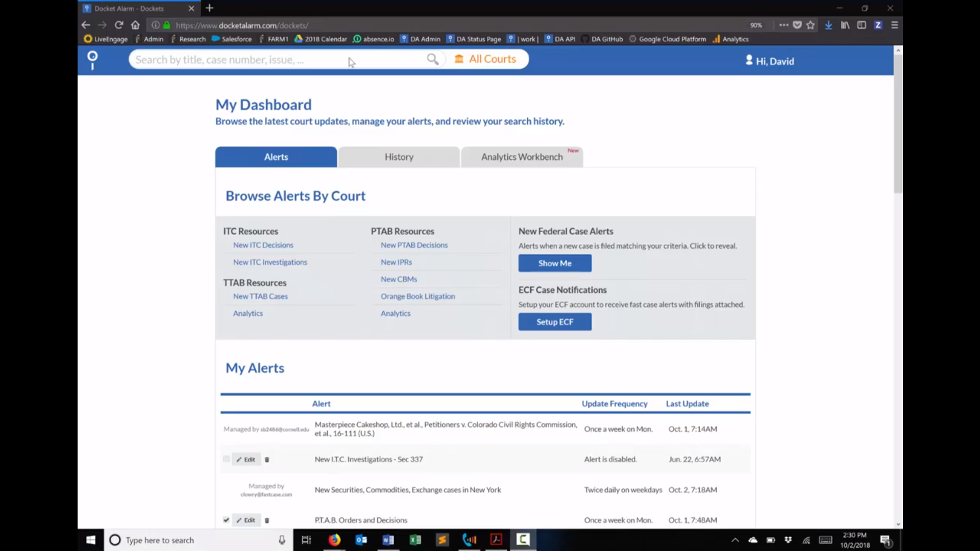Image resolution: width=980 pixels, height=551 pixels.
Task: Open the Firefox downloads arrow
Action: point(828,25)
